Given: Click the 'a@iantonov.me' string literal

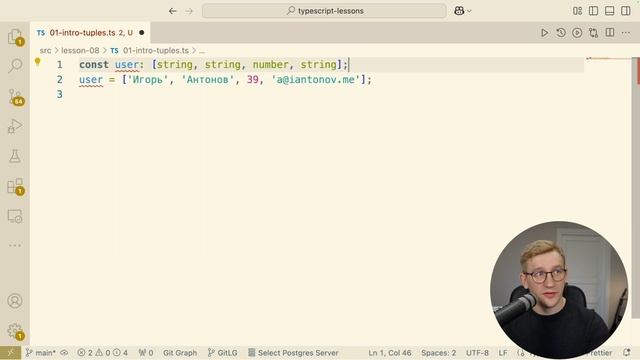Looking at the screenshot, I should [x=316, y=80].
